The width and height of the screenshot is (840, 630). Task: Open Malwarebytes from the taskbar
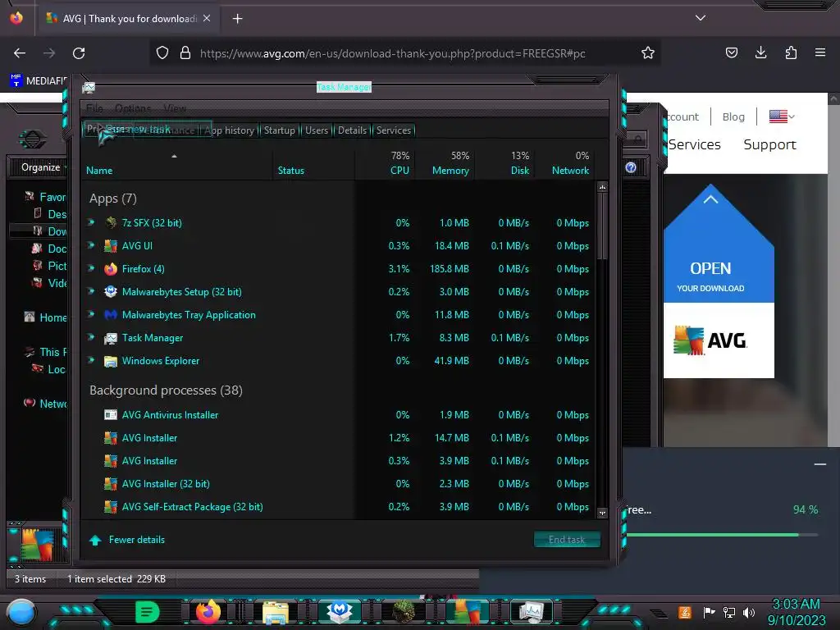pos(340,612)
